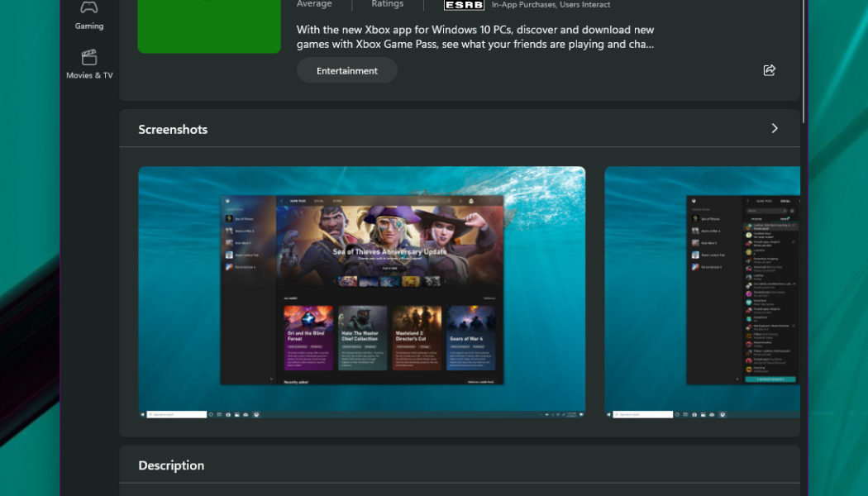Click the Description section heading
Image resolution: width=868 pixels, height=496 pixels.
click(171, 465)
